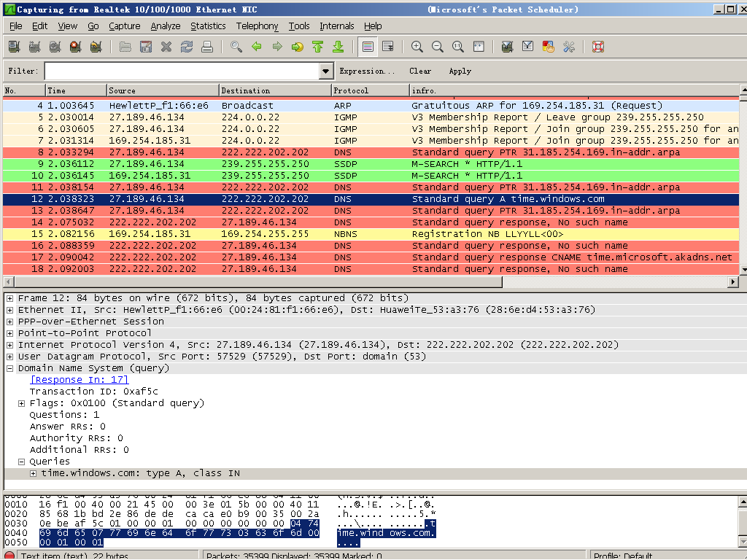Select packet 9 SSDP M-SEARCH row

[371, 164]
